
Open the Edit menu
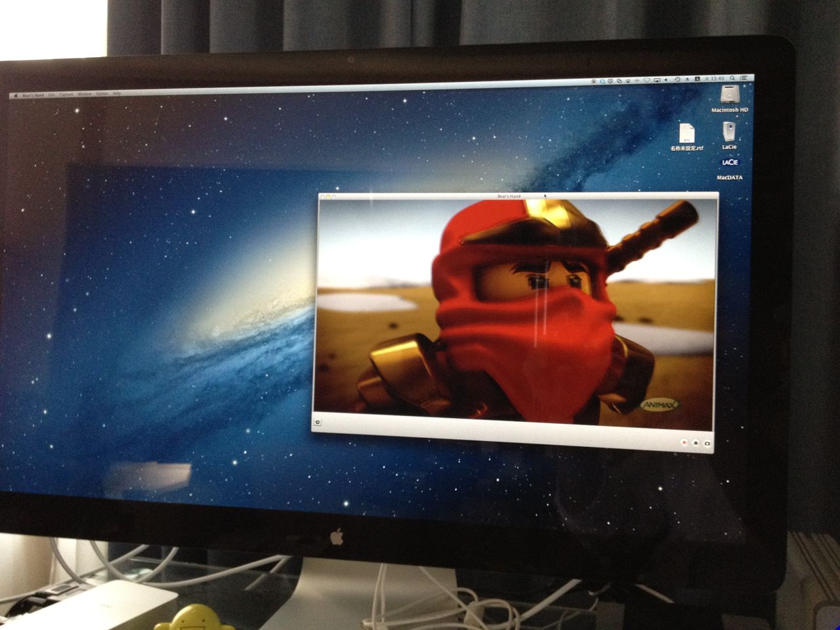pyautogui.click(x=51, y=94)
